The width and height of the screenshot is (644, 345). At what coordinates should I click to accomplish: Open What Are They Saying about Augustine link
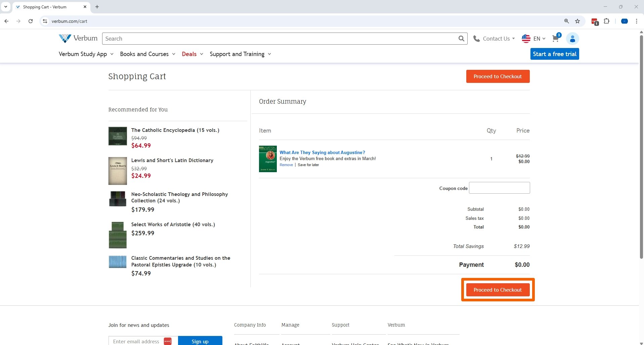pyautogui.click(x=322, y=152)
